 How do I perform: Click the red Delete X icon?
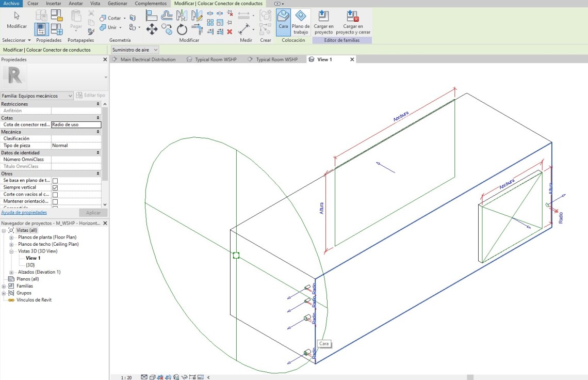click(x=230, y=31)
